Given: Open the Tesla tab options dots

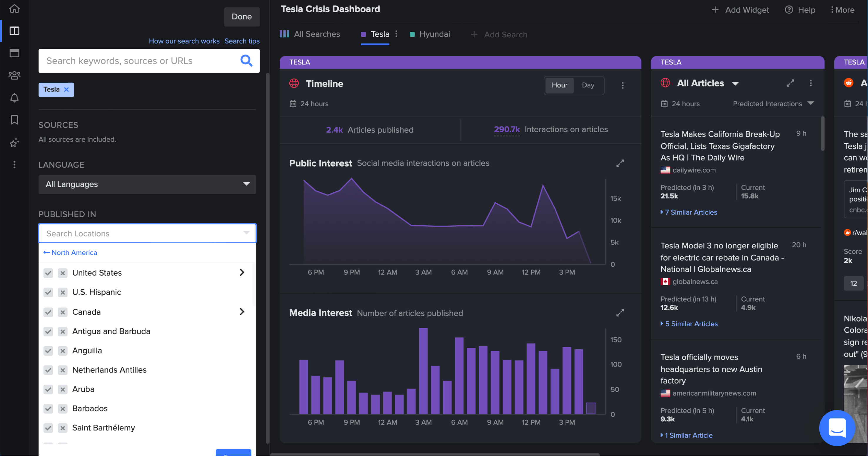Looking at the screenshot, I should coord(396,34).
